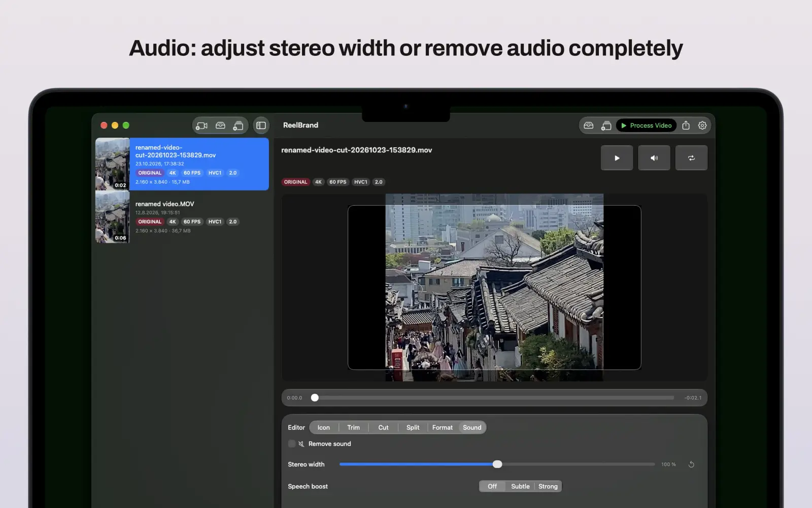Click the HVC1 badge under the preview title

pyautogui.click(x=361, y=182)
